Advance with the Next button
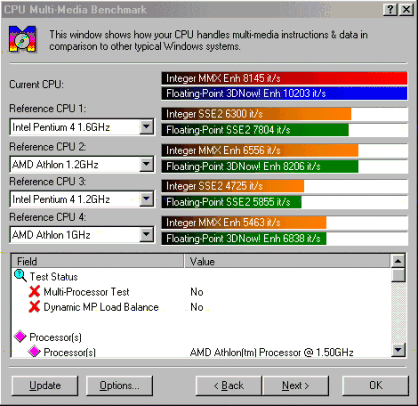 (296, 386)
